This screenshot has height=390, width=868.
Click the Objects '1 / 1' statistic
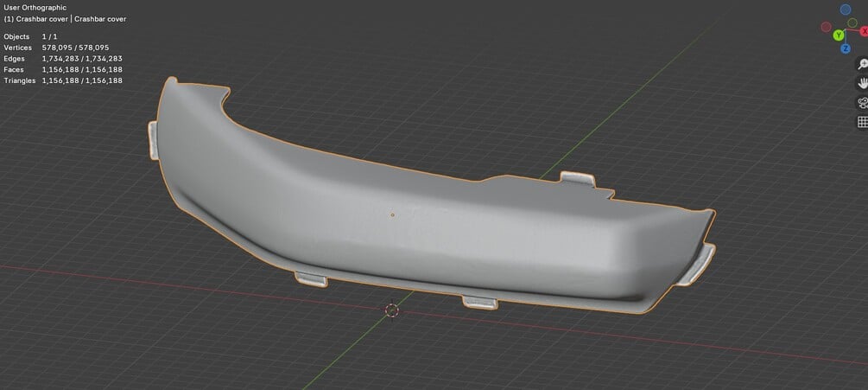[49, 36]
